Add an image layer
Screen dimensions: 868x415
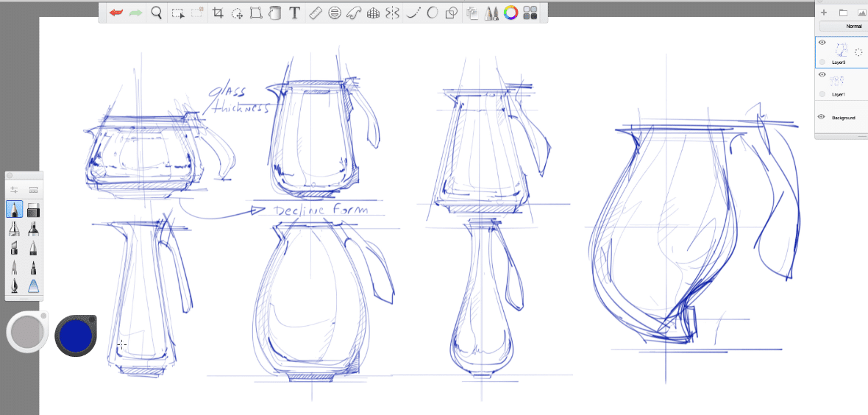point(861,13)
